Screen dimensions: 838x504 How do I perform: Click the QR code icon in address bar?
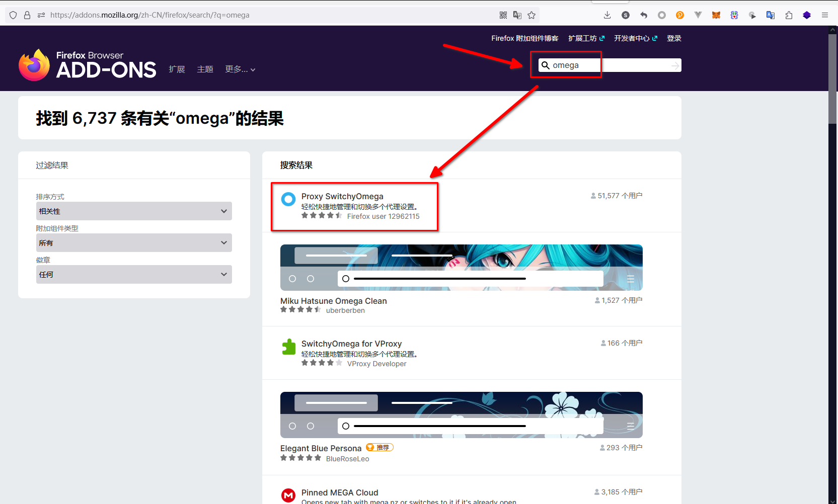click(x=503, y=15)
